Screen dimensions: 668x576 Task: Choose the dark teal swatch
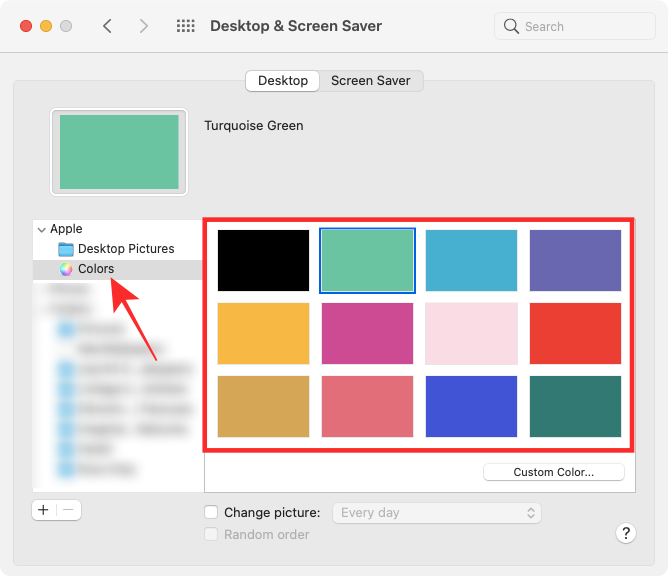click(575, 406)
